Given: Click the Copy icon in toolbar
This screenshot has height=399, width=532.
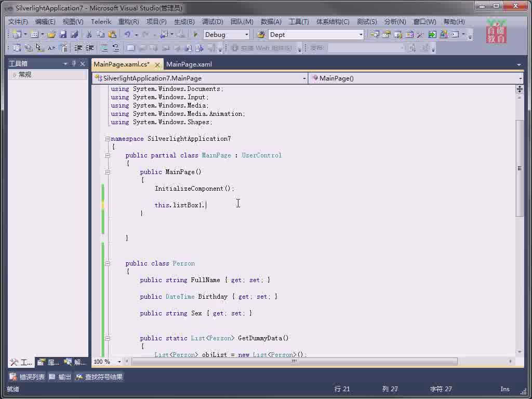Looking at the screenshot, I should [100, 34].
